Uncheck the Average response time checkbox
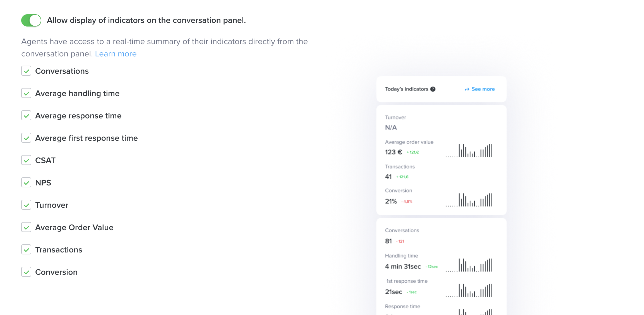Viewport: 644px width, 315px height. tap(26, 116)
